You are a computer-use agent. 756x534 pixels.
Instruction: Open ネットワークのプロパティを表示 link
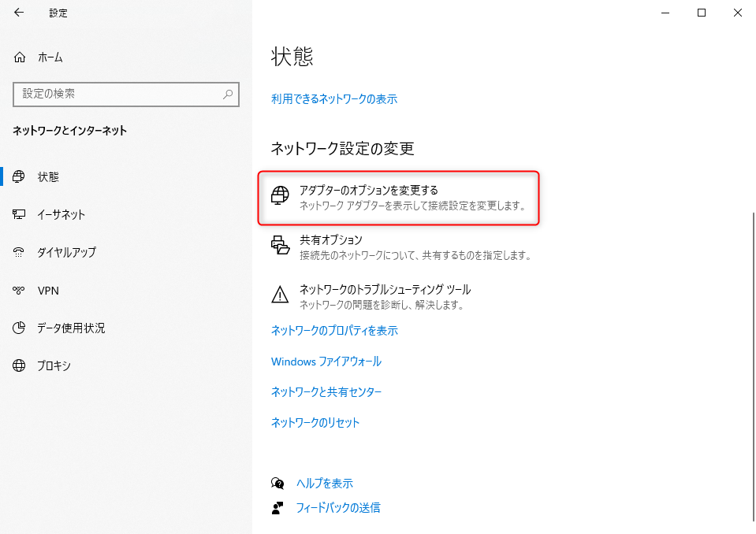tap(334, 330)
